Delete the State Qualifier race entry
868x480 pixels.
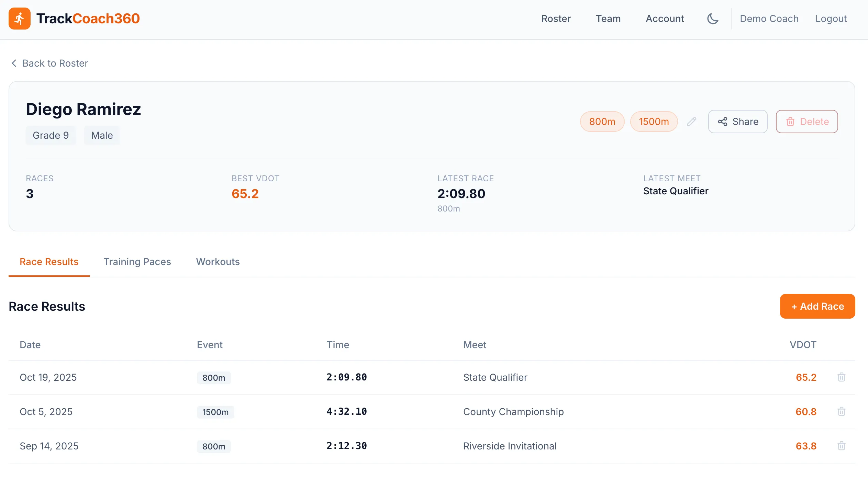pyautogui.click(x=842, y=377)
